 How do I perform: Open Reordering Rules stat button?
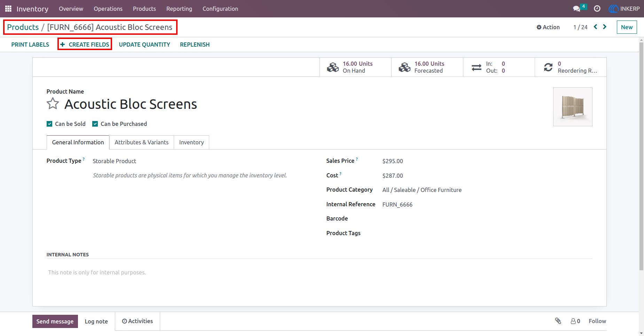pos(571,67)
